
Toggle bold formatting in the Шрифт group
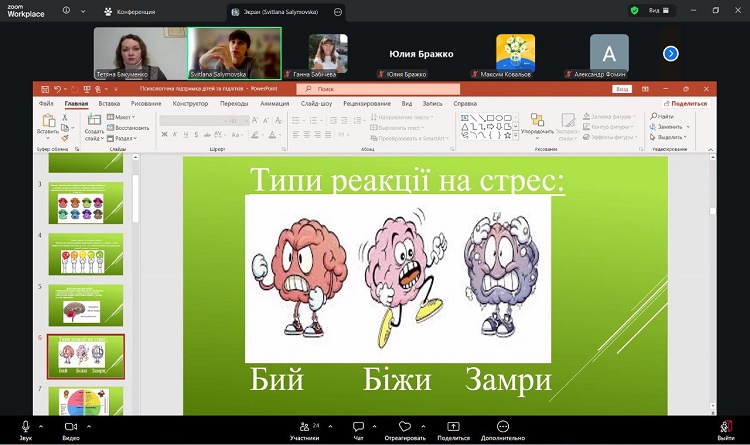tap(163, 133)
